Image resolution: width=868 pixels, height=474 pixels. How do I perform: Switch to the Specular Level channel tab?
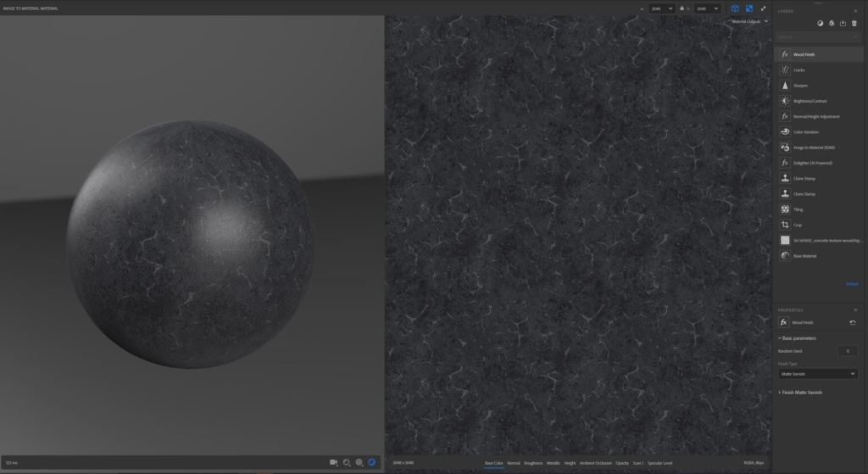coord(659,463)
